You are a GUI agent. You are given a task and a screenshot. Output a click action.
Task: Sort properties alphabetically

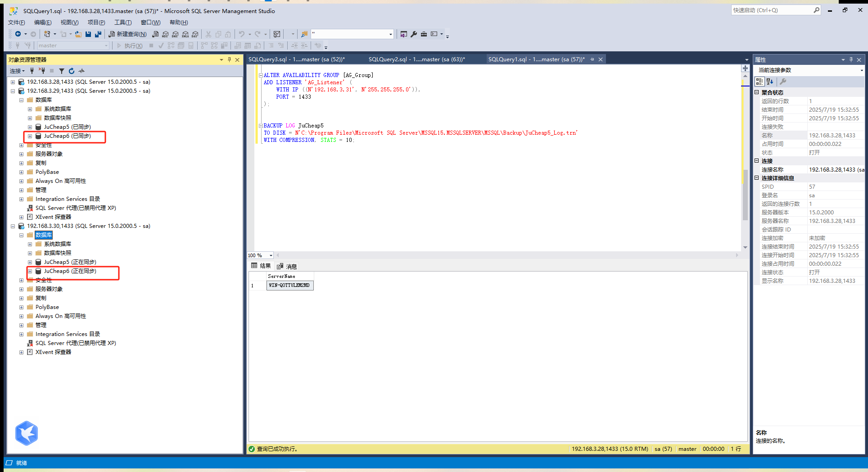[770, 82]
